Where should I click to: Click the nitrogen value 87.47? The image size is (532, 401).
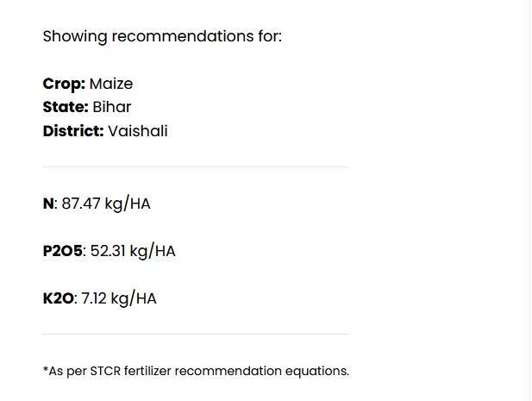pos(81,204)
